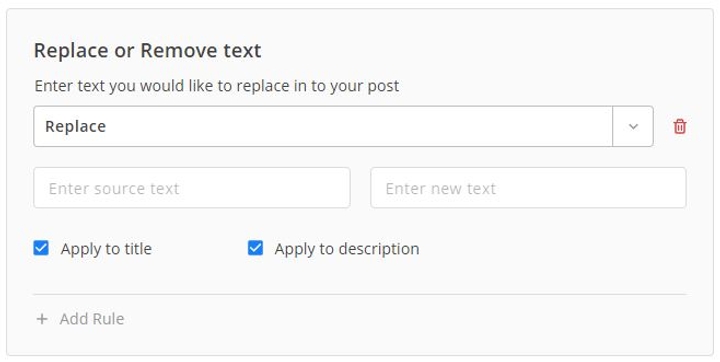Expand the Replace dropdown using its chevron arrow
The width and height of the screenshot is (720, 362).
pos(633,126)
